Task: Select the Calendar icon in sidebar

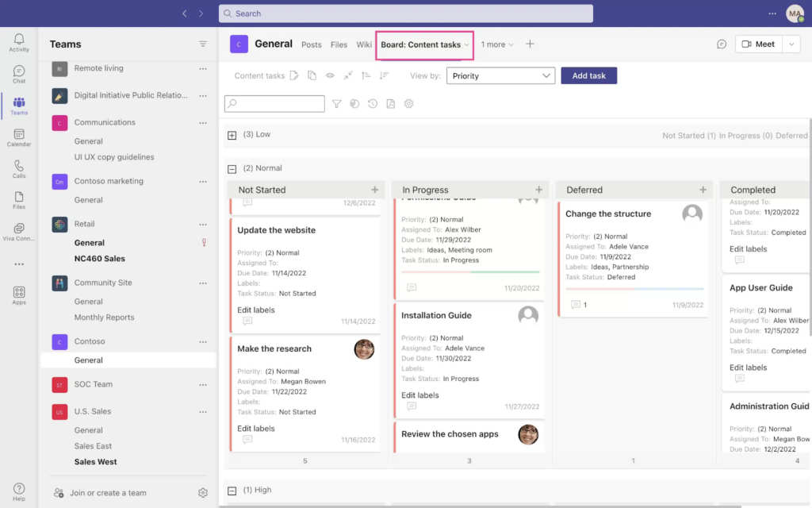Action: click(18, 136)
